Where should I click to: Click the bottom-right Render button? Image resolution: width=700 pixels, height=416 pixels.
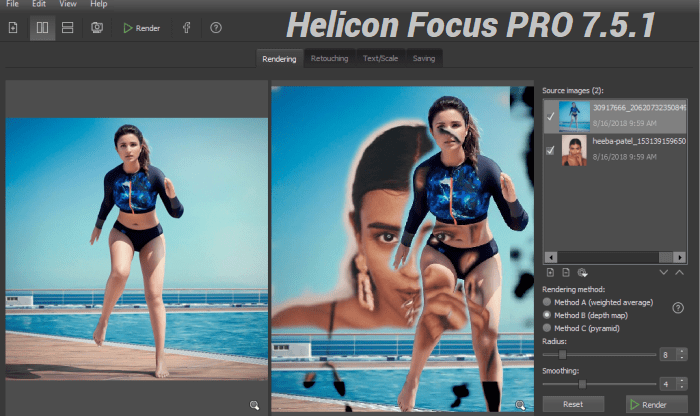[657, 404]
